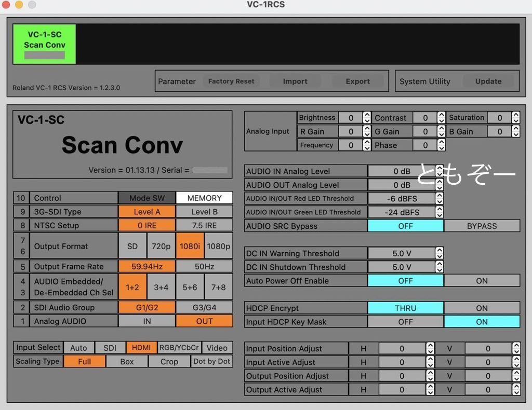The width and height of the screenshot is (532, 410).
Task: Set Analog AUDIO to OUT
Action: (x=204, y=321)
